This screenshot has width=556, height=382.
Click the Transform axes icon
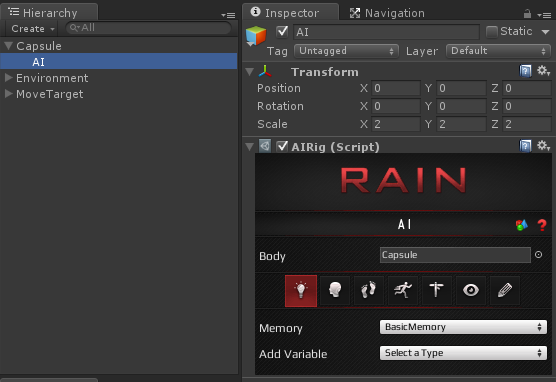coord(265,71)
